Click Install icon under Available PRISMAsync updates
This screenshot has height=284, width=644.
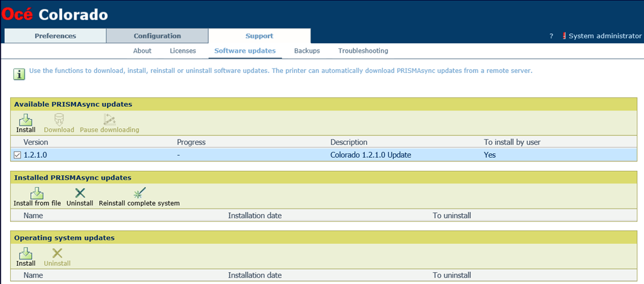coord(25,120)
